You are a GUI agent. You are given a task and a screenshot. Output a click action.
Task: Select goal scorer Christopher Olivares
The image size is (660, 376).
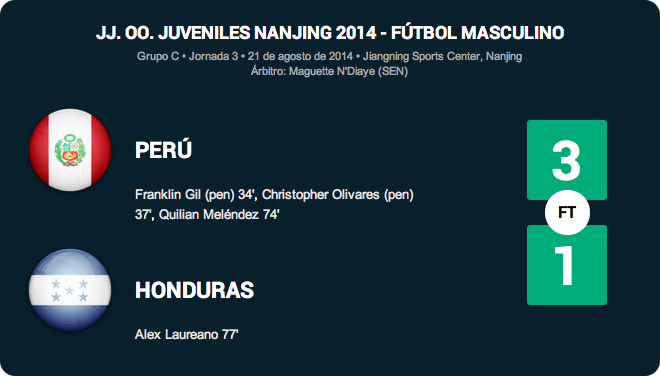321,195
